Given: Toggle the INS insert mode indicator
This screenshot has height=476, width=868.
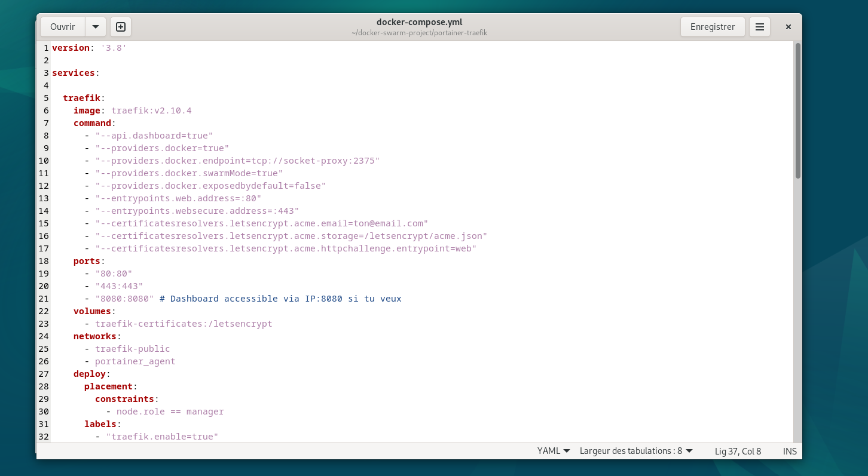Looking at the screenshot, I should coord(790,451).
